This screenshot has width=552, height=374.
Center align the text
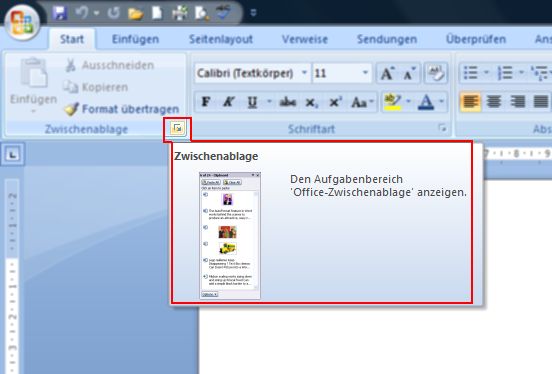(x=494, y=102)
